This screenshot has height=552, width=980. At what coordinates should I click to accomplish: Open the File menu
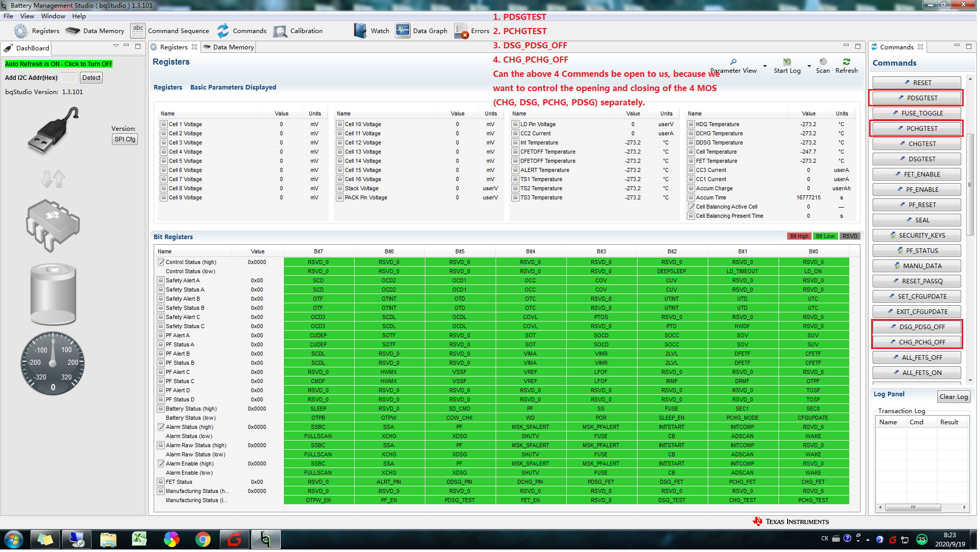[x=8, y=16]
